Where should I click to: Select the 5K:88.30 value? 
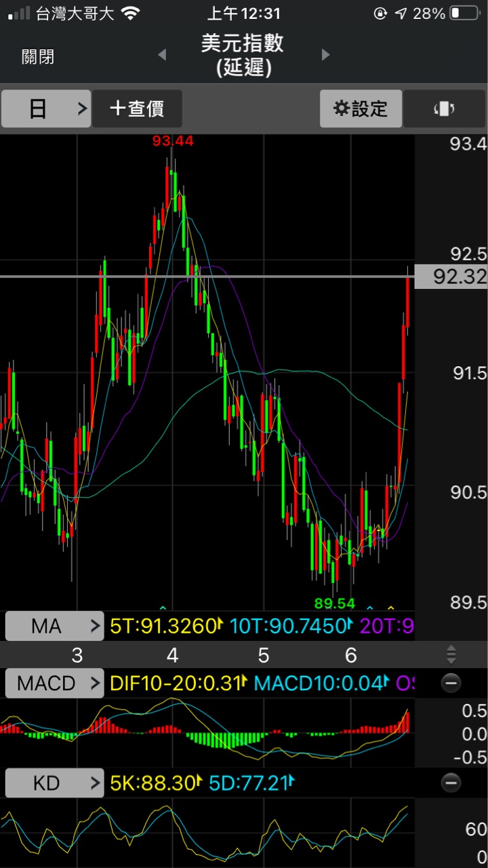coord(156,783)
